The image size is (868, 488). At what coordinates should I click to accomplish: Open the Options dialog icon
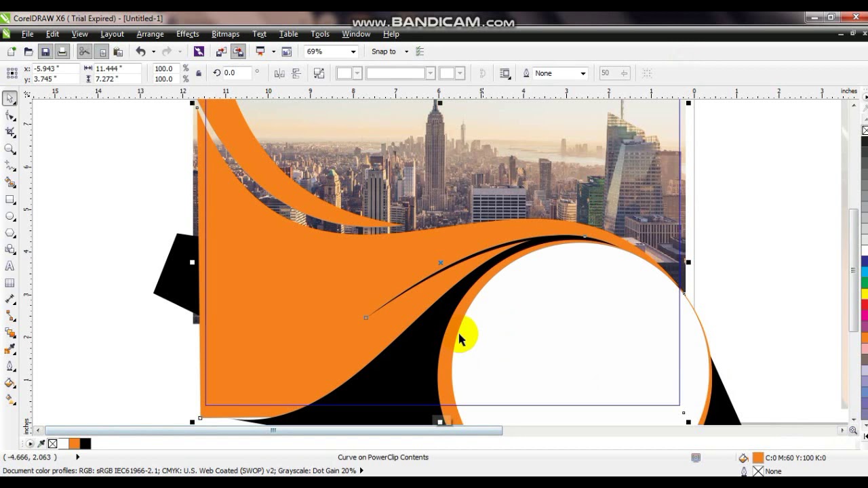click(x=419, y=52)
